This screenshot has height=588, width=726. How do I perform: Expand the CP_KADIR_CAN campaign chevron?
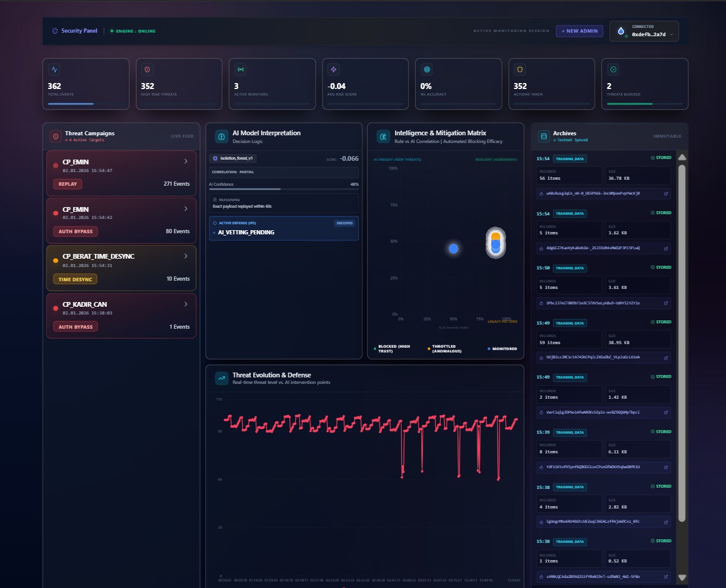[186, 304]
